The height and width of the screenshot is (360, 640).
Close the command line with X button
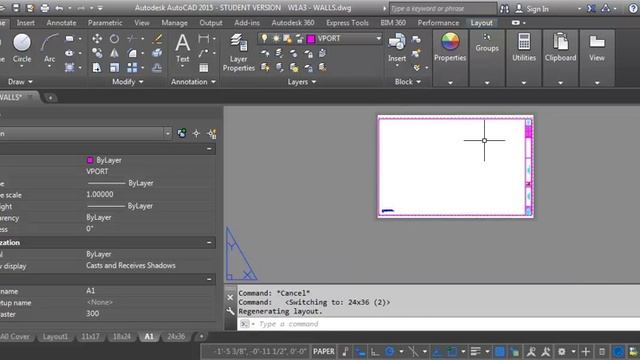(x=230, y=298)
